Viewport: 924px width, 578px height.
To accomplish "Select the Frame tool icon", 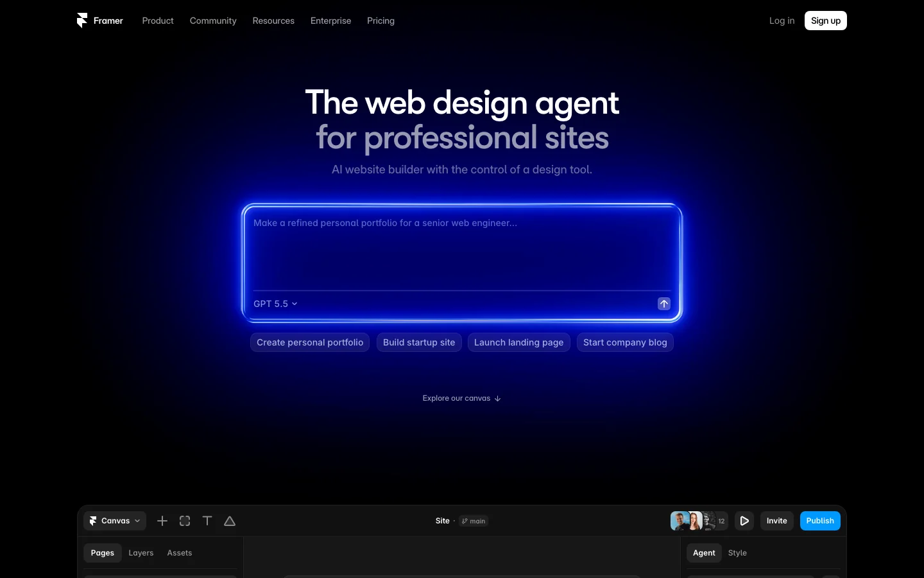I will pos(185,521).
